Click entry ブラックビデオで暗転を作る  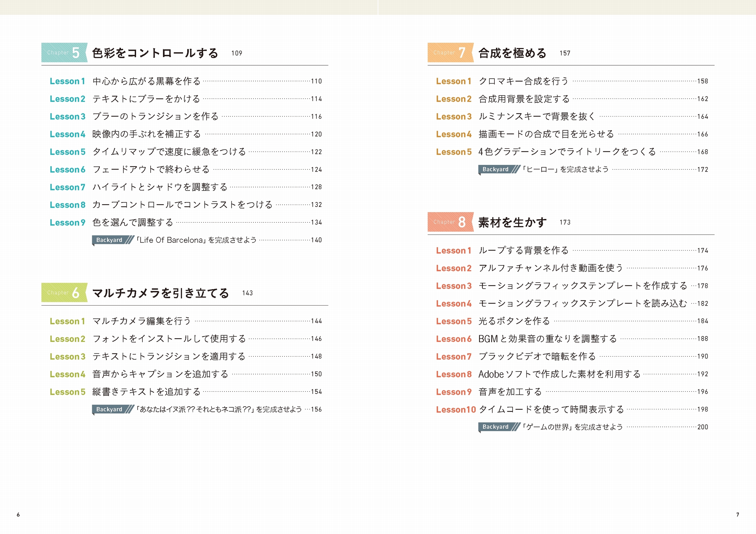pos(537,356)
